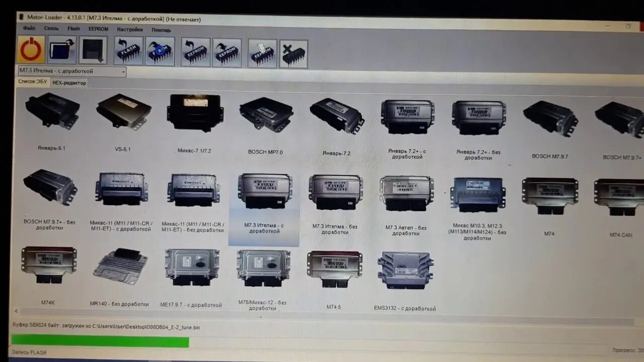Click the buffer status text line
This screenshot has width=644, height=362.
click(x=106, y=327)
